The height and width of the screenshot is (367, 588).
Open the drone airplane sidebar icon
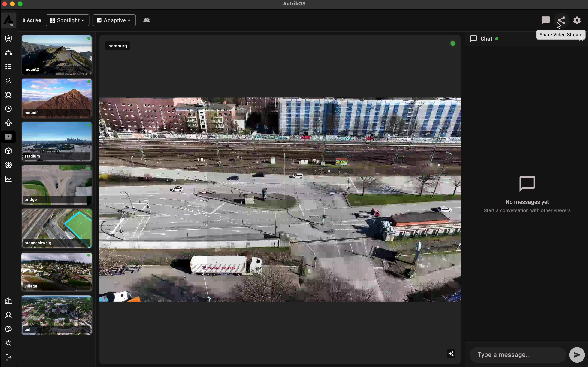9,123
